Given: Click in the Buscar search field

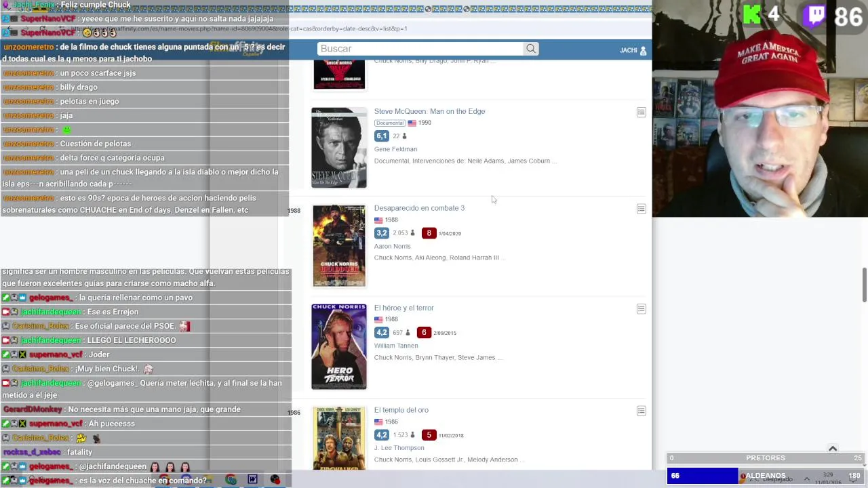Looking at the screenshot, I should click(x=420, y=49).
